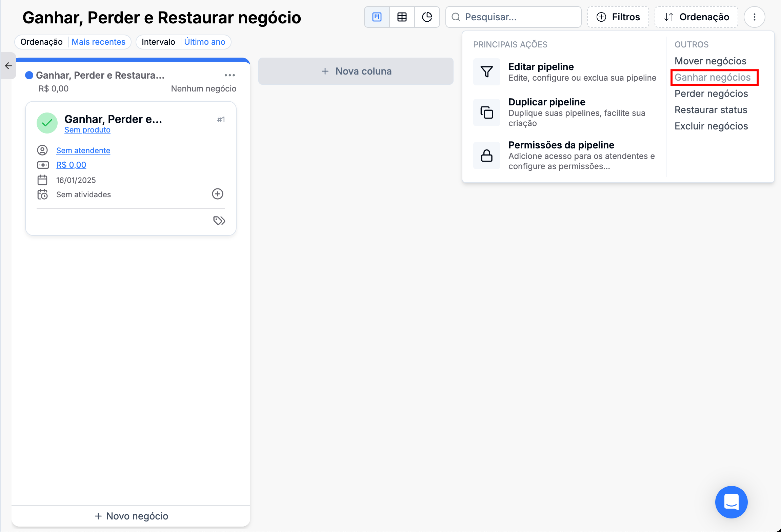
Task: Click Sem atendente link on card
Action: (83, 150)
